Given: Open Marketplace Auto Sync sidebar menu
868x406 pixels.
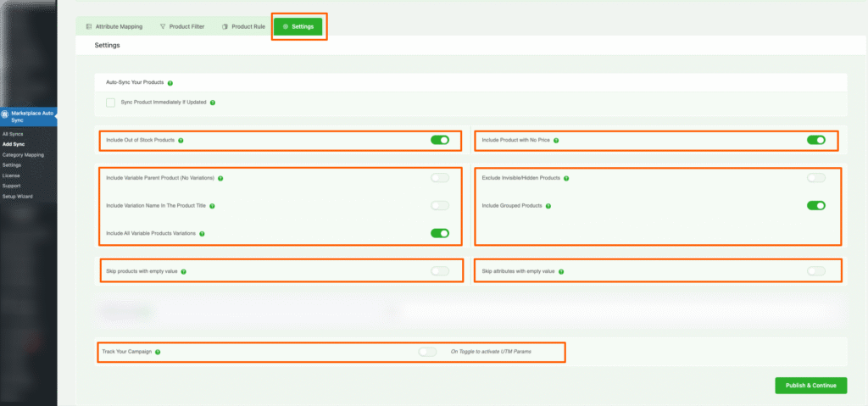Looking at the screenshot, I should [x=28, y=116].
